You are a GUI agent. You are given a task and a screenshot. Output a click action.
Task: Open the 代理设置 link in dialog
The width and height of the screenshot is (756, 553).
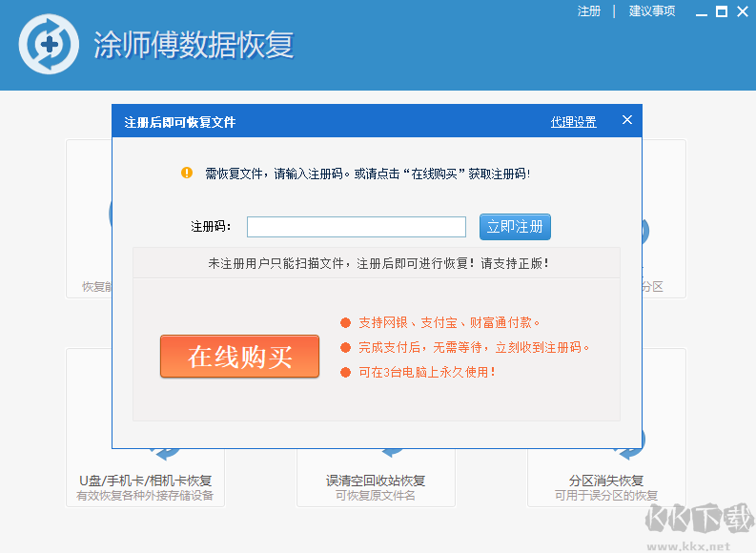(574, 122)
